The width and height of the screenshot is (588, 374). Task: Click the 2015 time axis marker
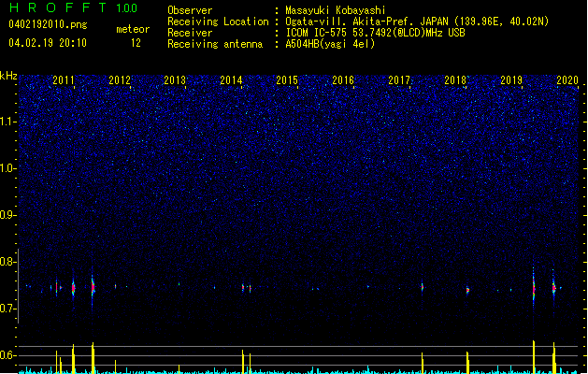[x=287, y=79]
